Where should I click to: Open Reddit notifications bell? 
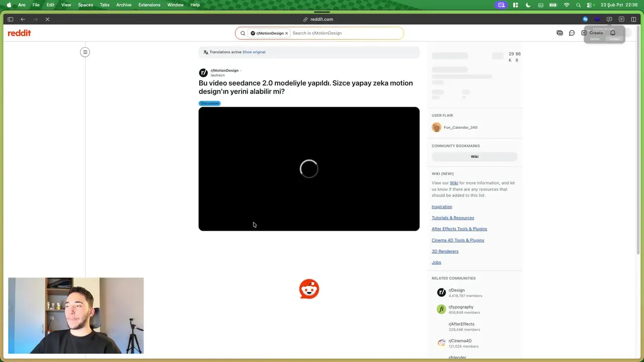[x=612, y=33]
